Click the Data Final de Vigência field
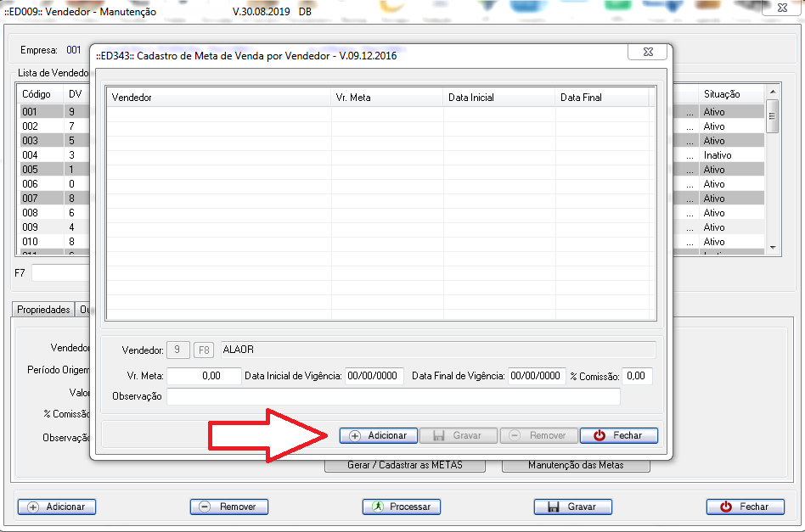The image size is (805, 532). pos(537,376)
